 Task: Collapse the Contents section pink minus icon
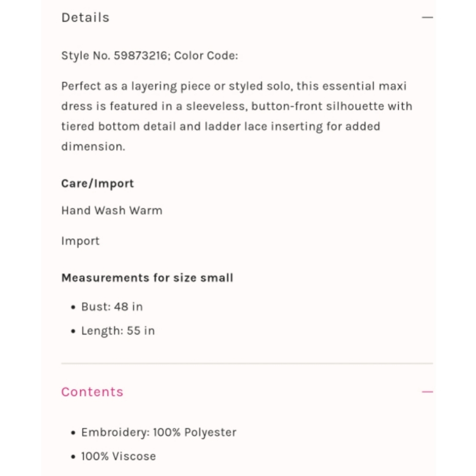[427, 392]
